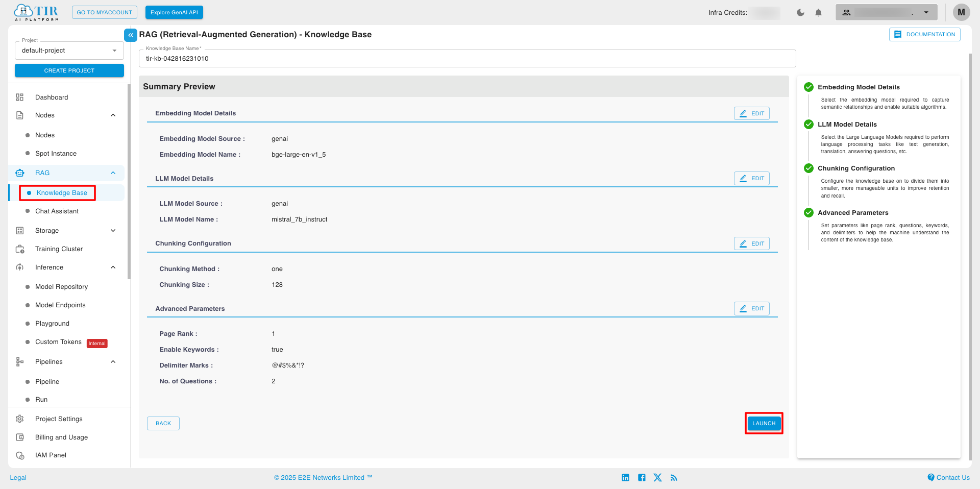Screen dimensions: 980x489
Task: Expand the Storage sidebar section
Action: tap(113, 231)
